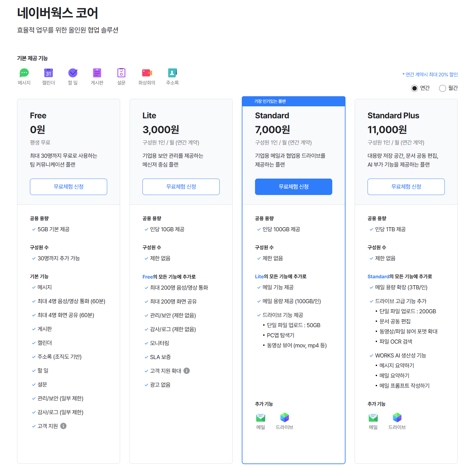Image resolution: width=476 pixels, height=466 pixels.
Task: Click '관리/보안 (일부 제한)' item
Action: pos(61,398)
